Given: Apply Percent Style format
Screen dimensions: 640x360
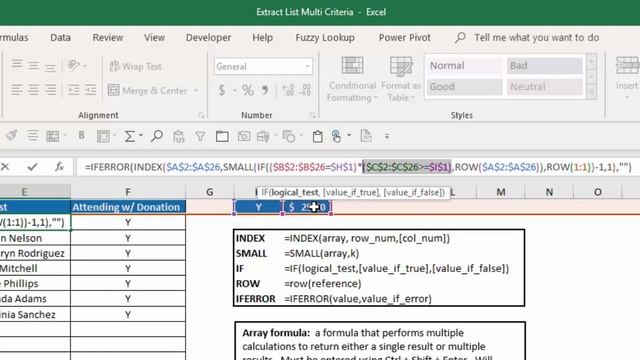Looking at the screenshot, I should (247, 90).
